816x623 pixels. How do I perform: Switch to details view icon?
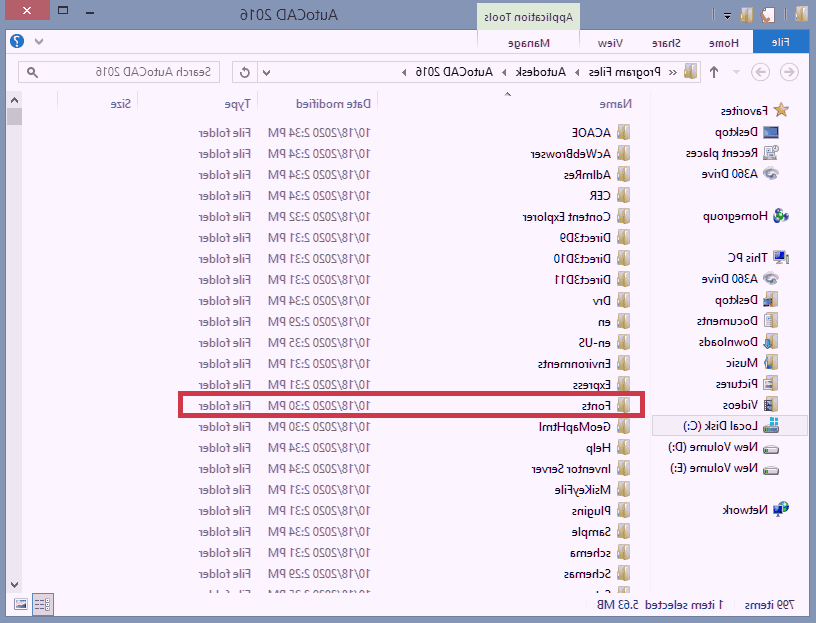tap(43, 604)
